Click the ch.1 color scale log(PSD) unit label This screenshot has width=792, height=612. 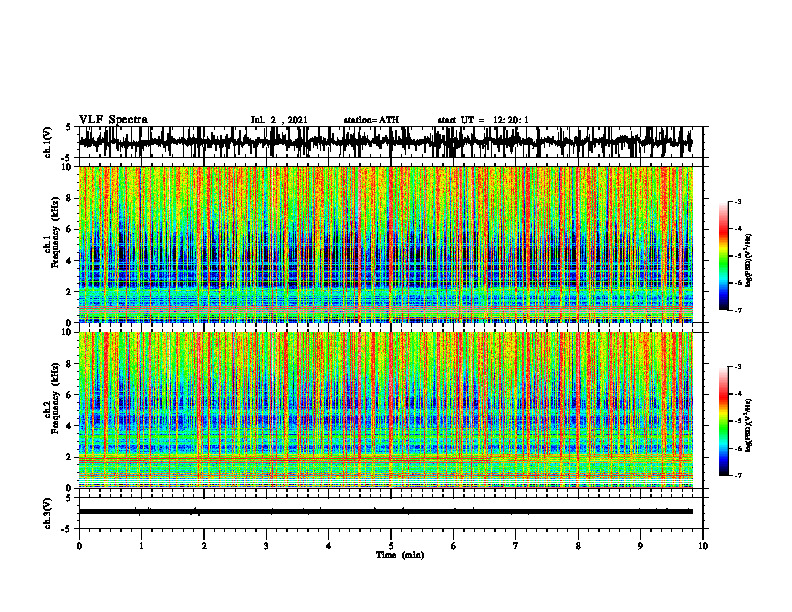pos(749,260)
